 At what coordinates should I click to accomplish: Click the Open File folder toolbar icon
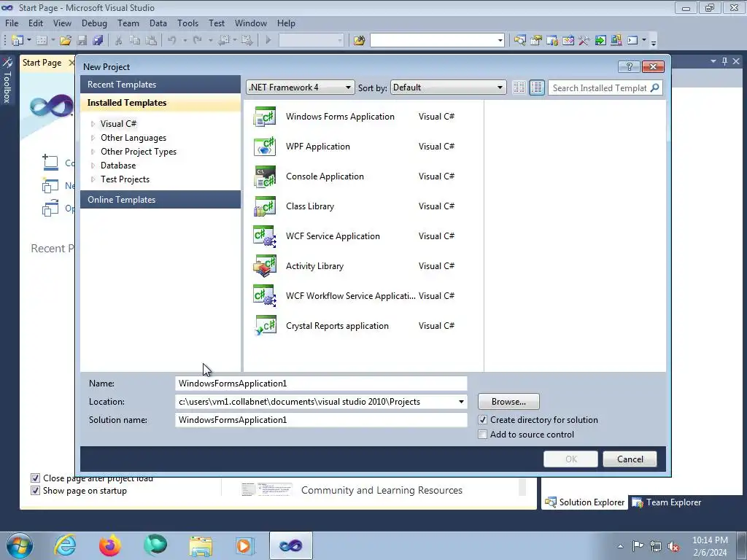(x=65, y=41)
